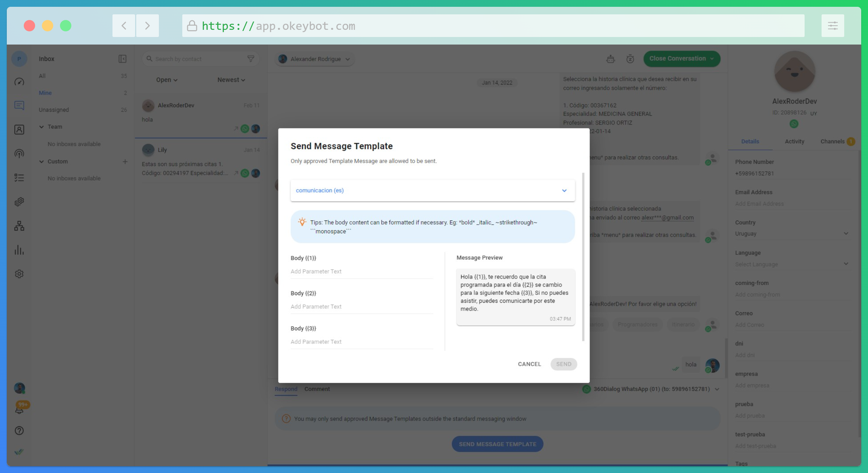Collapse the inbox panel icon
Viewport: 868px width, 473px height.
[122, 59]
